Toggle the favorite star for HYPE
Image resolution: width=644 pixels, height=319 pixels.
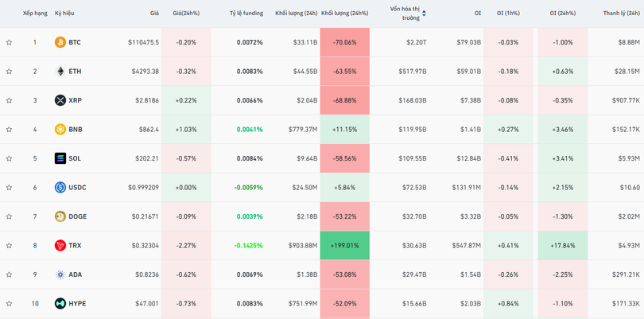[x=10, y=304]
